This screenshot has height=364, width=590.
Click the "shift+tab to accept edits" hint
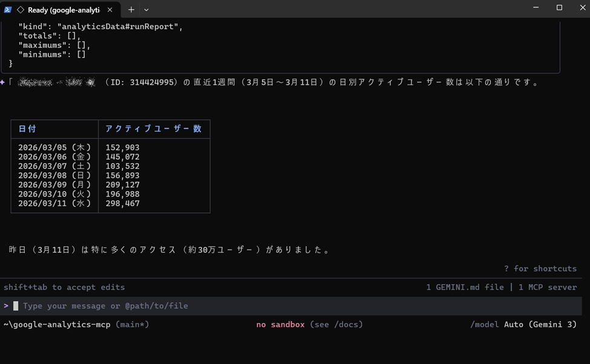click(x=64, y=287)
